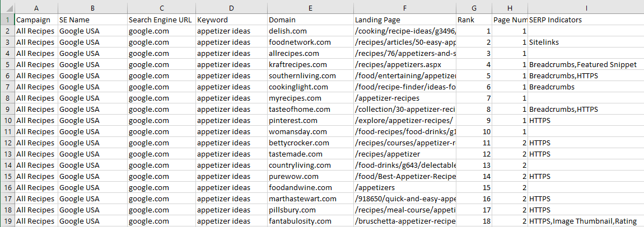Image resolution: width=644 pixels, height=227 pixels.
Task: Click the HTTPS cell in tastemade.com row
Action: click(x=586, y=154)
